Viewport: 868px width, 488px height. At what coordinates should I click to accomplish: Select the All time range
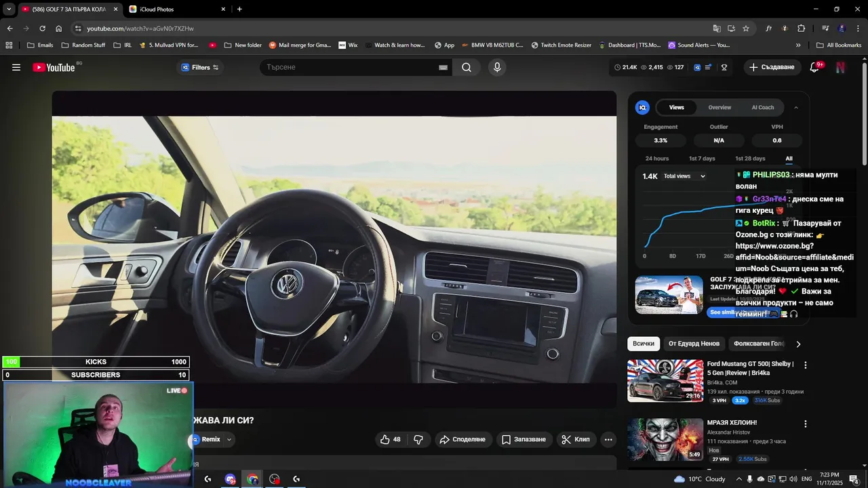pos(789,159)
